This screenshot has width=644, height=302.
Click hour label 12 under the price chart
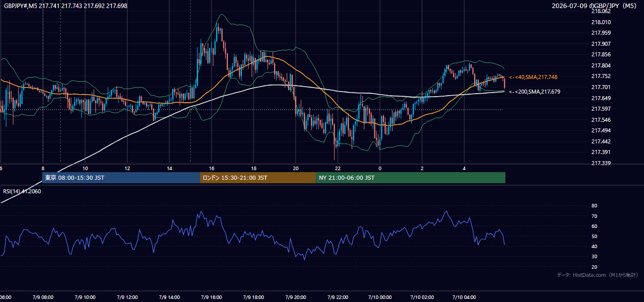127,168
